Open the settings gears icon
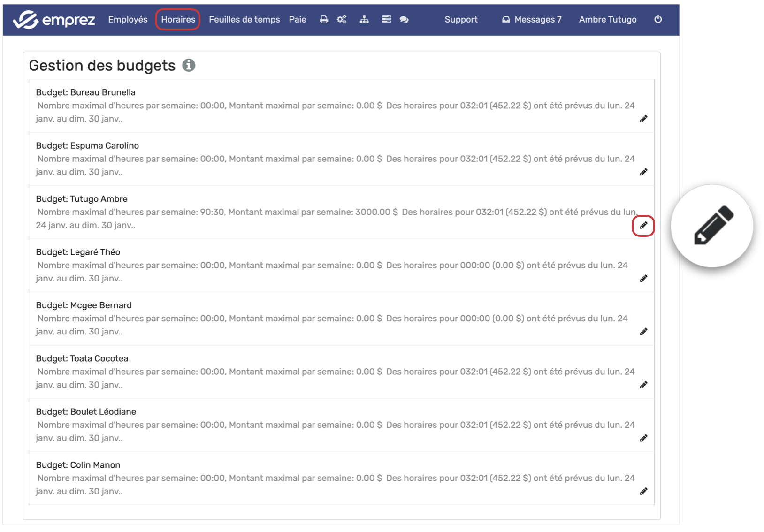The height and width of the screenshot is (532, 764). (342, 20)
